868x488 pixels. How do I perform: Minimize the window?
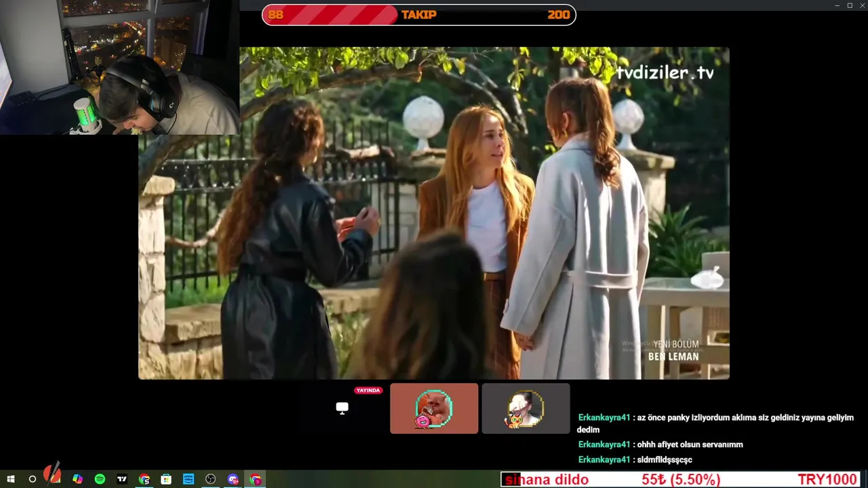click(x=837, y=5)
